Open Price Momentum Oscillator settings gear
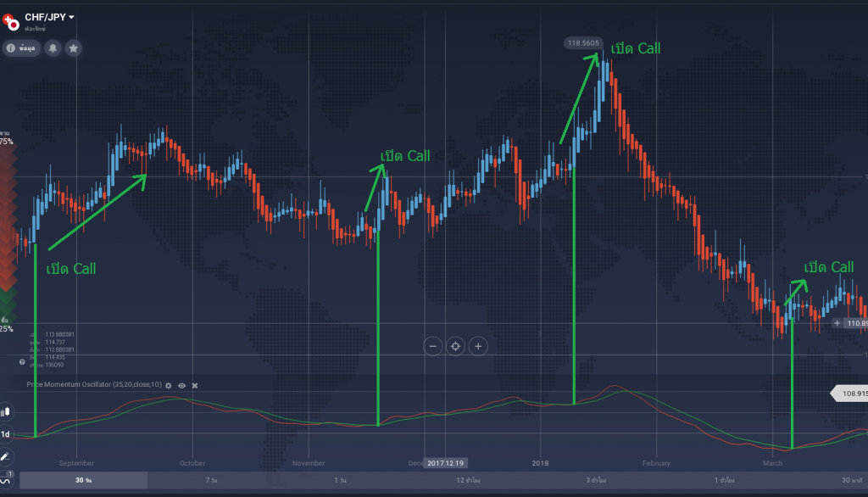 [x=168, y=385]
